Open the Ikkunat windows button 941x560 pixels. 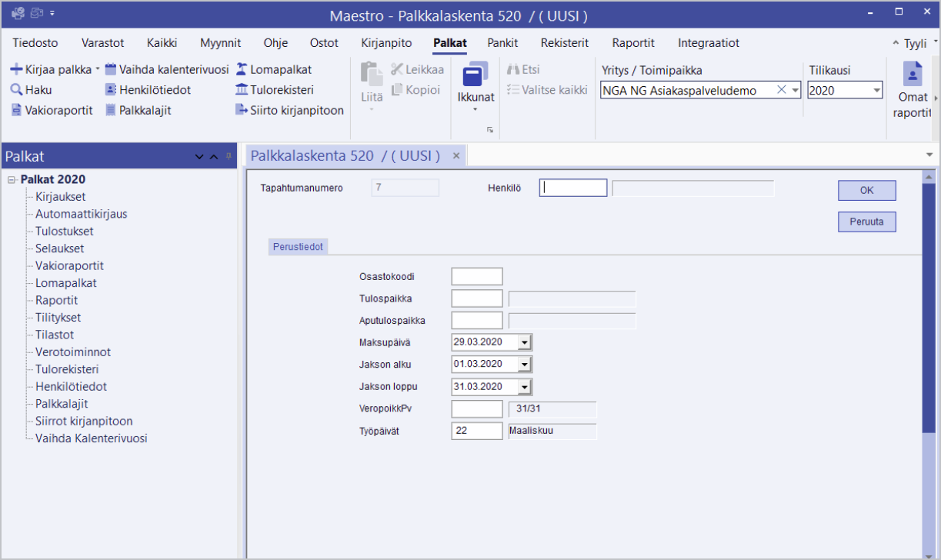click(476, 83)
